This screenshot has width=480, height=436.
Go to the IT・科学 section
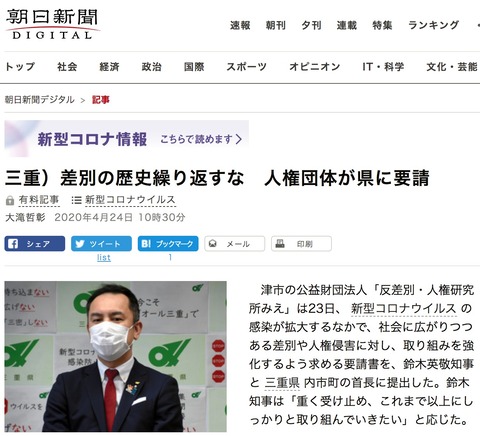pyautogui.click(x=383, y=67)
